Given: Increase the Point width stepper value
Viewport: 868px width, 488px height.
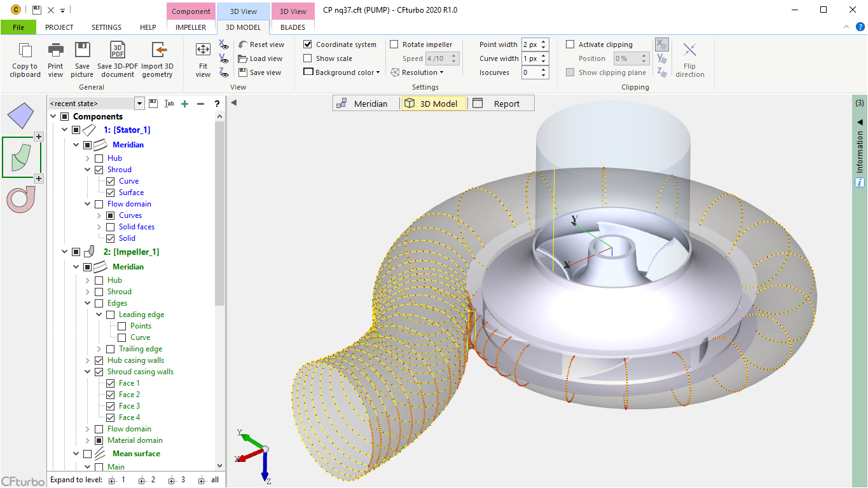Looking at the screenshot, I should (544, 42).
